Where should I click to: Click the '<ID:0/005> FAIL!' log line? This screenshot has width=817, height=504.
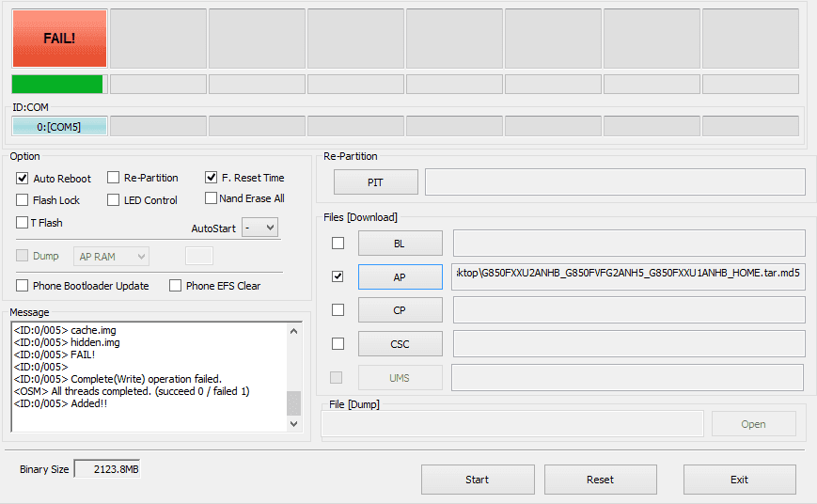coord(55,354)
